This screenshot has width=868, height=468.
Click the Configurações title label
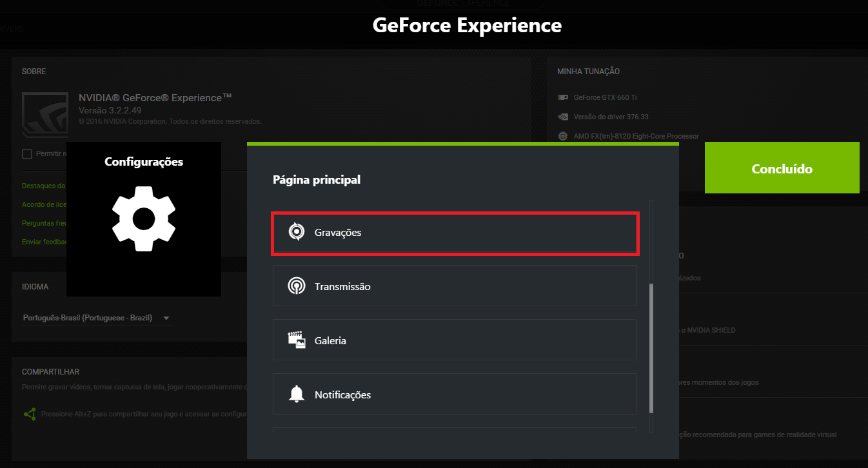tap(144, 162)
